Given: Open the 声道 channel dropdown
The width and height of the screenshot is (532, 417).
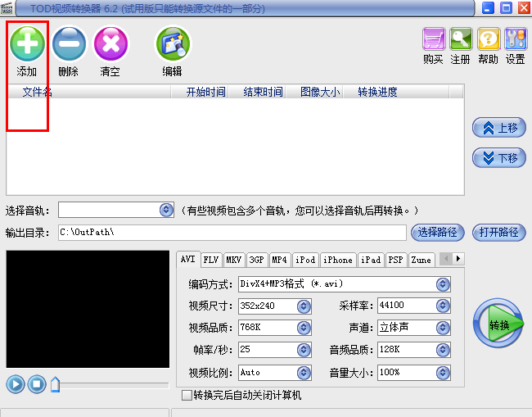Looking at the screenshot, I should (443, 328).
